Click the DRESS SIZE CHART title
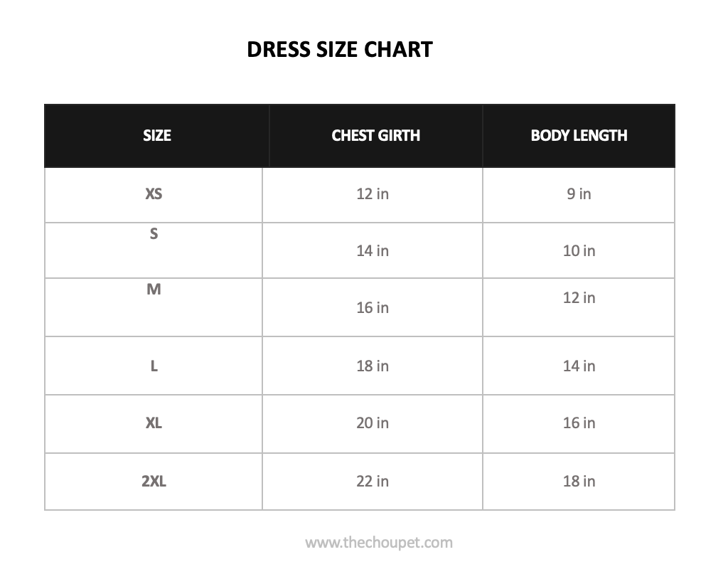 coord(340,49)
